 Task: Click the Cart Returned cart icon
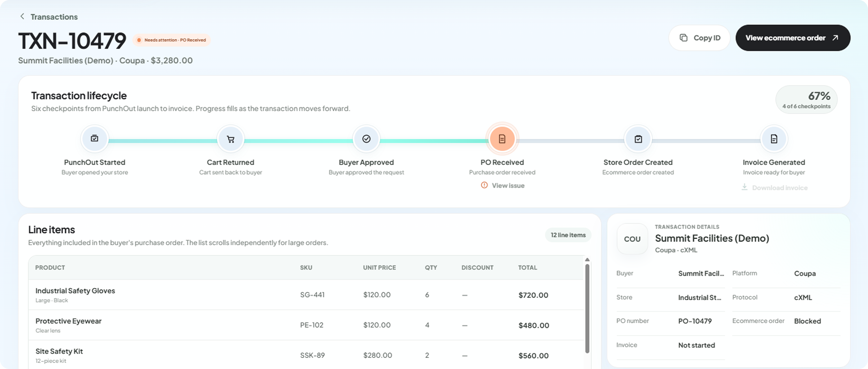click(230, 139)
